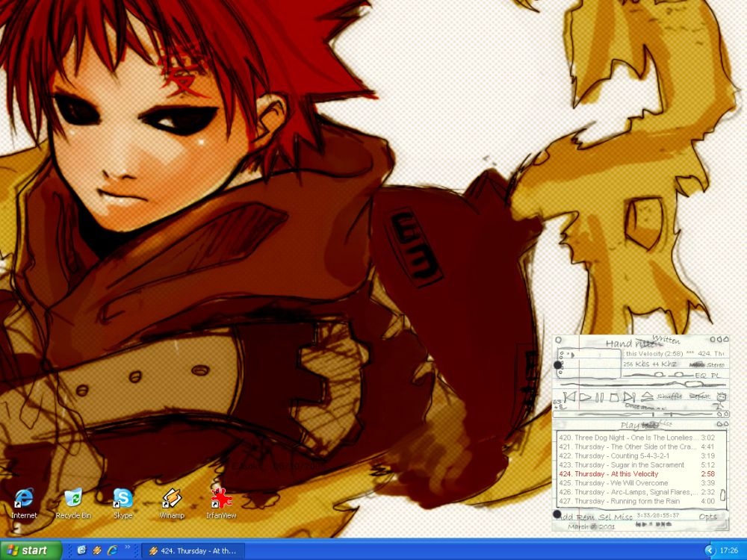Select track 421 The Other Side of the Cra...
This screenshot has height=560, width=747.
point(637,447)
